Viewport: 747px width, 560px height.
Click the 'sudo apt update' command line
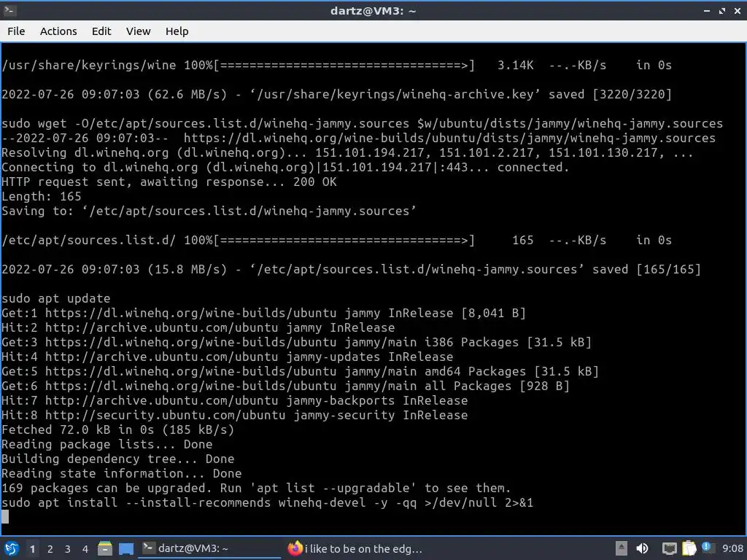55,298
